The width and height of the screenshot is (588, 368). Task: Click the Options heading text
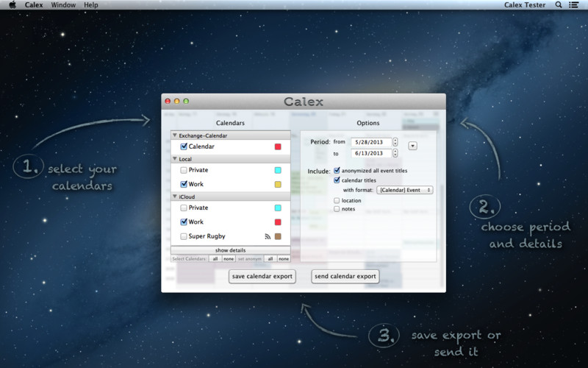coord(368,123)
